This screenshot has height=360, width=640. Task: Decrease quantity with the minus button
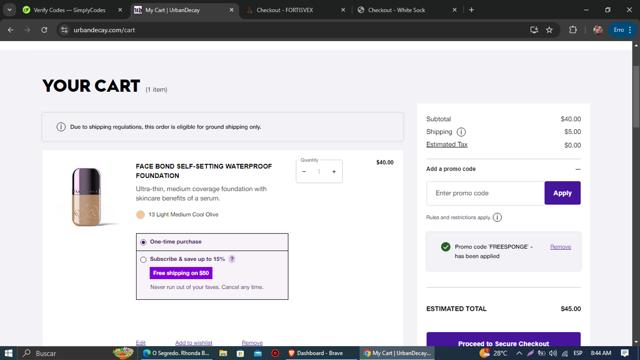click(304, 172)
